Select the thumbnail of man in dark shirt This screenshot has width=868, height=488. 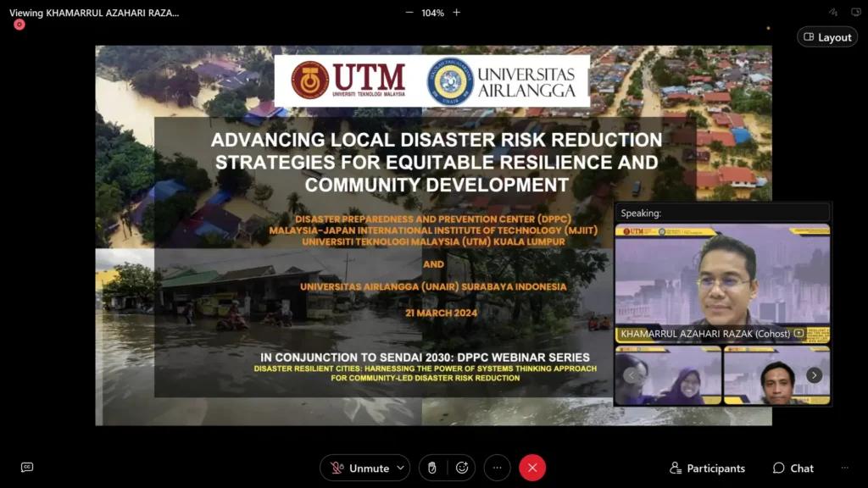coord(776,375)
